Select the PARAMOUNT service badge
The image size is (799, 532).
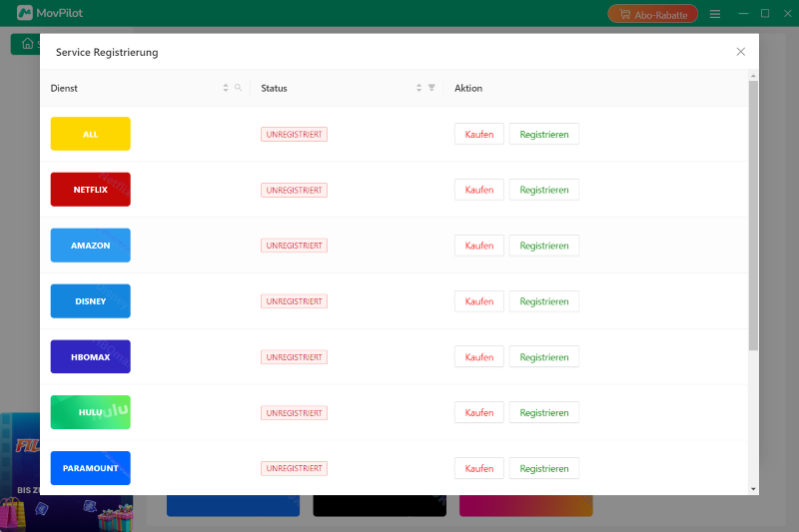[90, 468]
